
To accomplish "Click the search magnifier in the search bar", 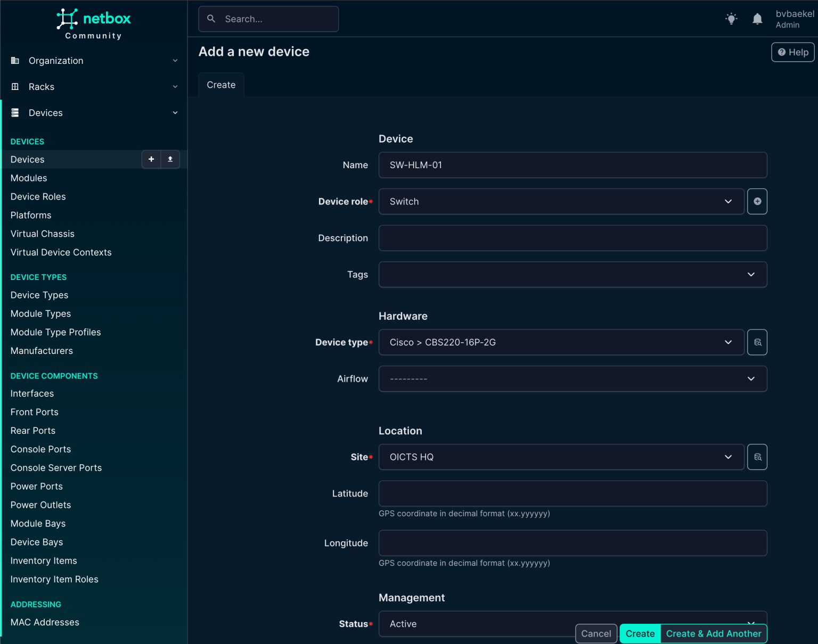I will [x=211, y=19].
